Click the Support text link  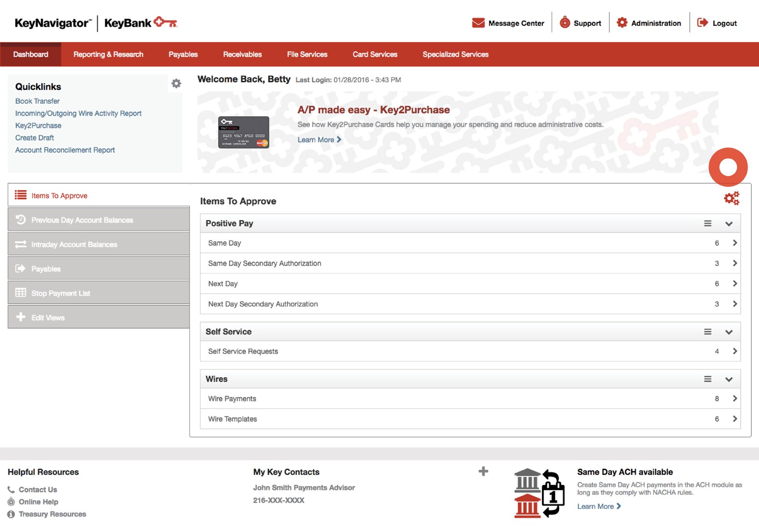click(587, 23)
